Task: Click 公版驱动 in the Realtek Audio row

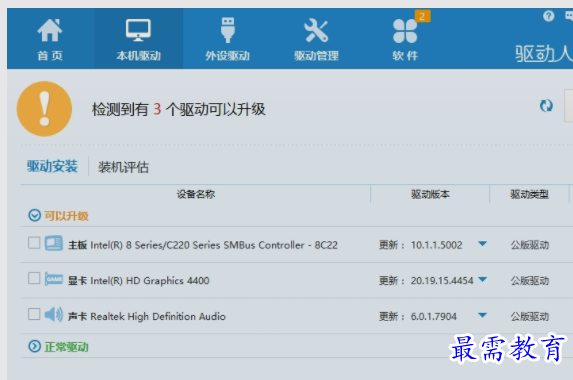Action: coord(530,316)
